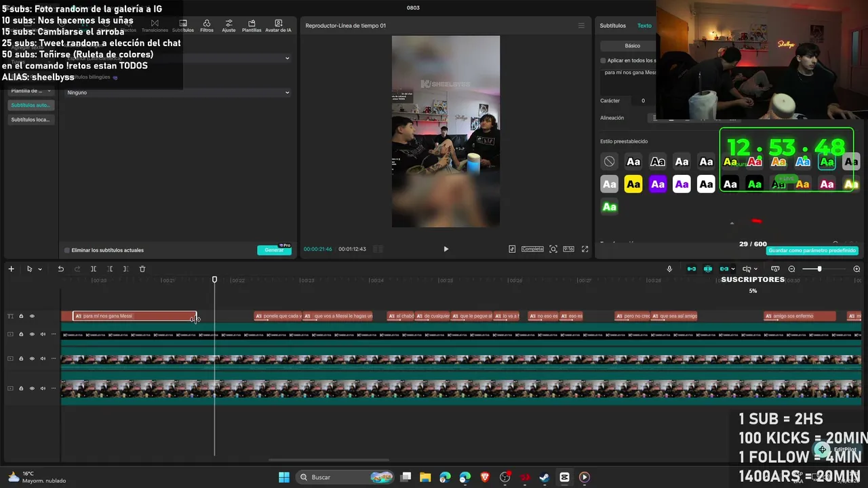The image size is (868, 488).
Task: Toggle clip linkage in the timeline
Action: (x=724, y=269)
